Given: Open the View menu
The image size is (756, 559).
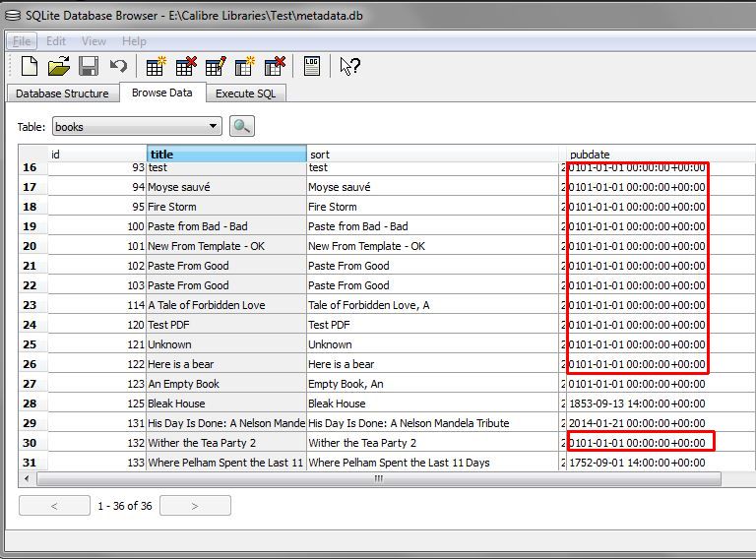Looking at the screenshot, I should click(x=94, y=41).
